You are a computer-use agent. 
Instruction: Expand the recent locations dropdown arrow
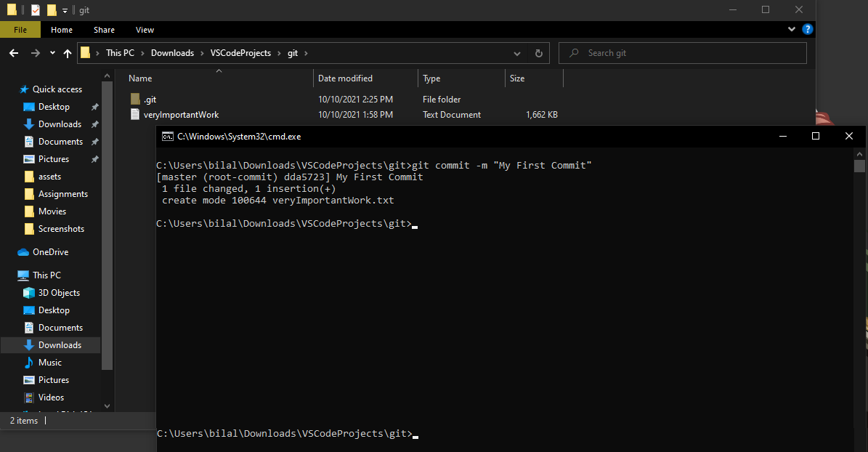(x=52, y=53)
